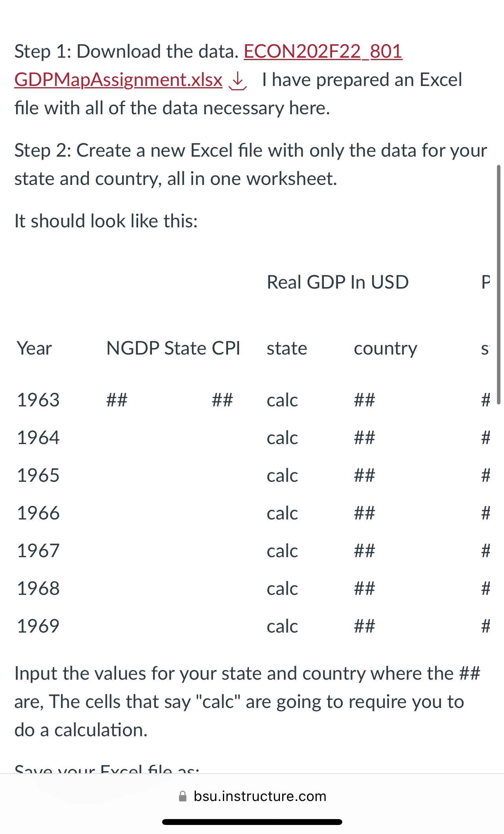This screenshot has width=504, height=834.
Task: Select the 'calc' cell for year 1965
Action: click(282, 476)
